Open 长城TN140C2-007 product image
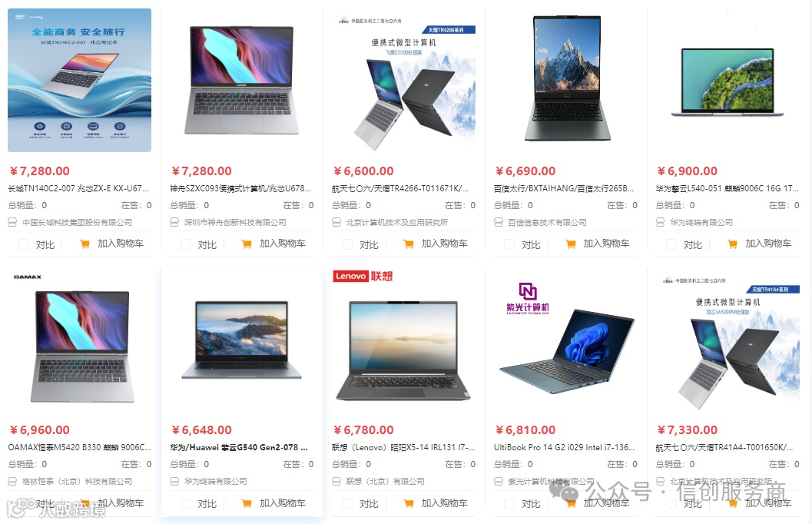The height and width of the screenshot is (524, 812). pyautogui.click(x=80, y=80)
